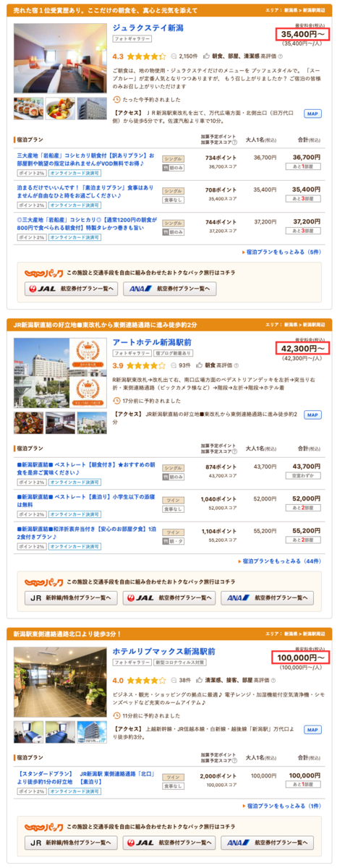Open the 【通常1200円の朝食が800円】 breakfast plan link
This screenshot has width=345, height=868.
coord(85,223)
